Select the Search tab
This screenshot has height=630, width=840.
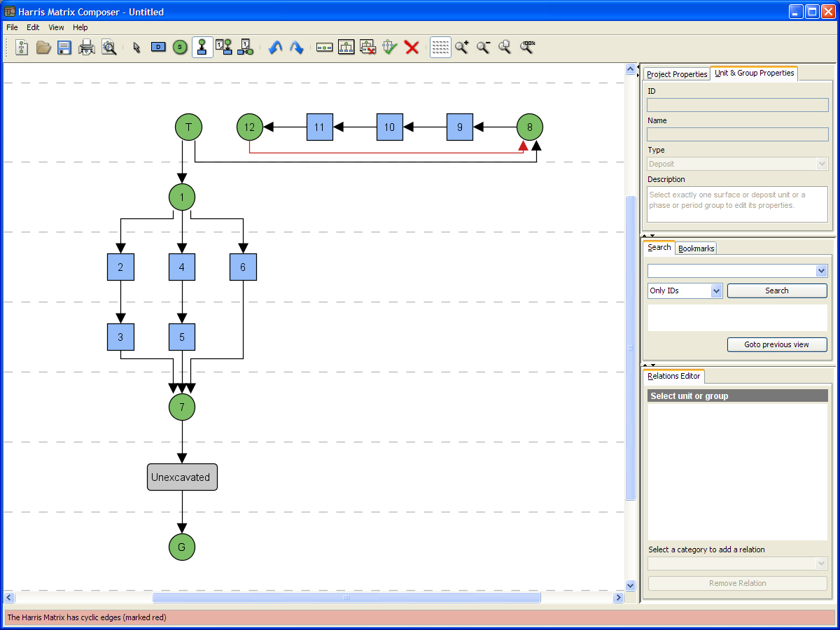click(x=659, y=248)
